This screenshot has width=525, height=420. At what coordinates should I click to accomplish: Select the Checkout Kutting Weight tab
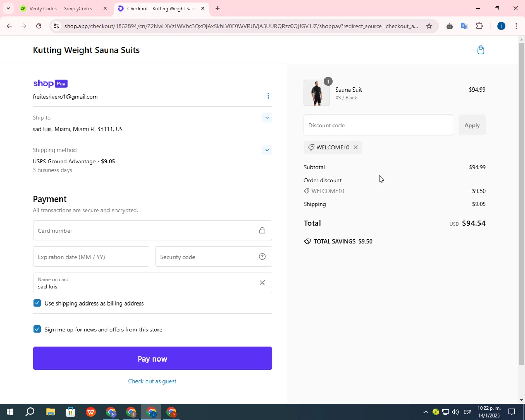(x=161, y=9)
